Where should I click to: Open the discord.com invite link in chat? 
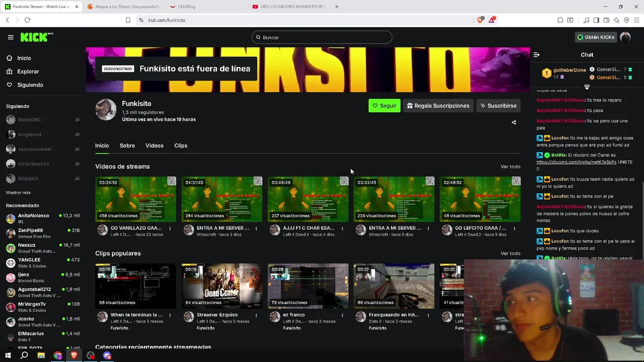click(576, 162)
